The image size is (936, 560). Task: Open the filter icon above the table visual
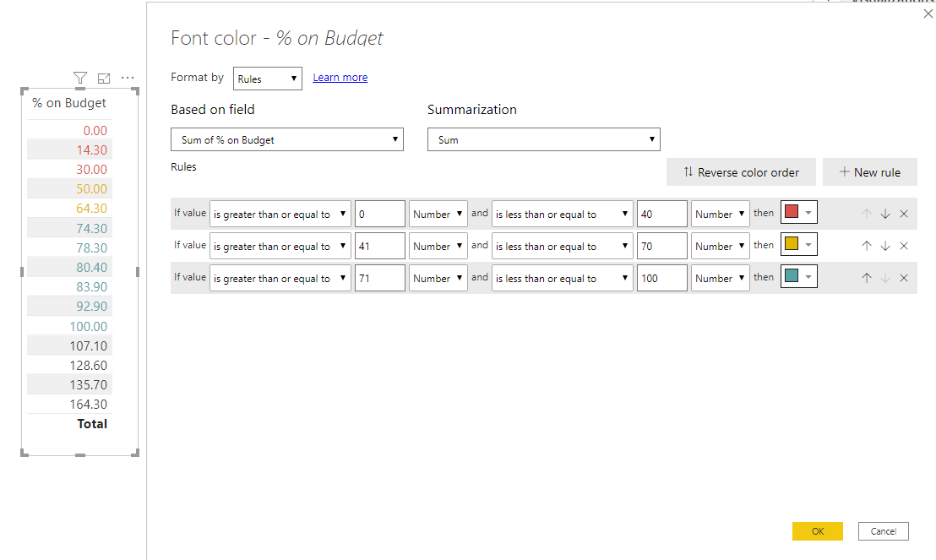click(x=80, y=78)
